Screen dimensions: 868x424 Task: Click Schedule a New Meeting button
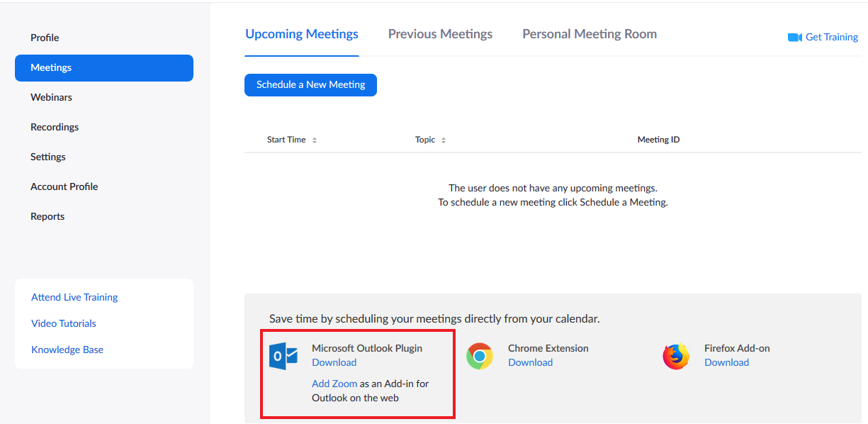click(310, 84)
